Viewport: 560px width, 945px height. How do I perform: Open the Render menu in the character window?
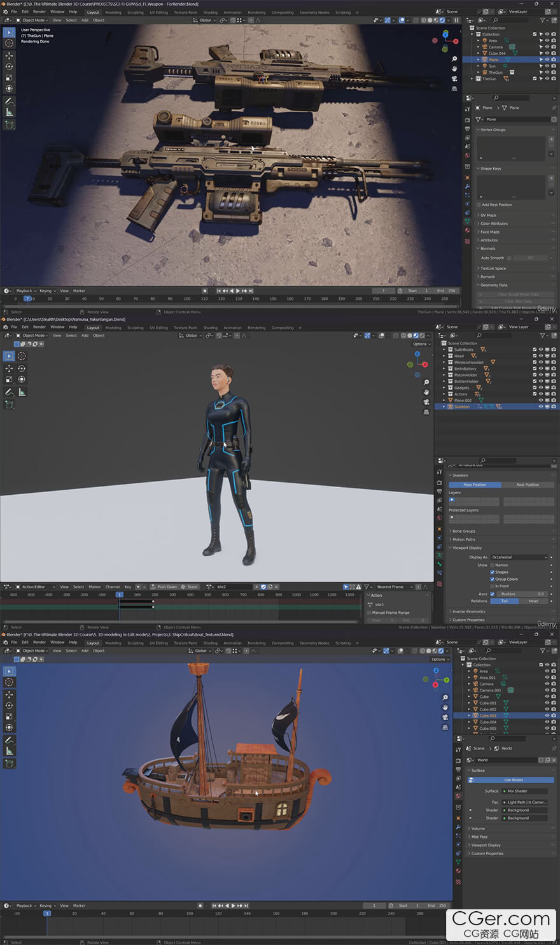coord(39,327)
